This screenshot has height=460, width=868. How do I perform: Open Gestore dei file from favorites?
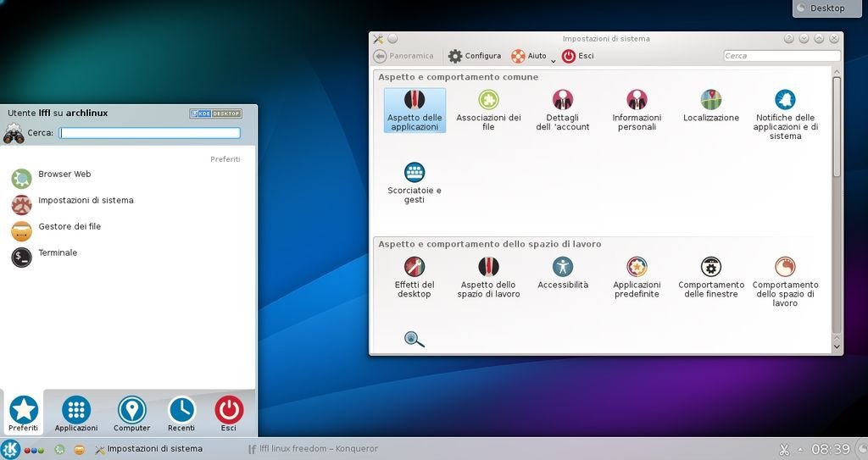(70, 227)
